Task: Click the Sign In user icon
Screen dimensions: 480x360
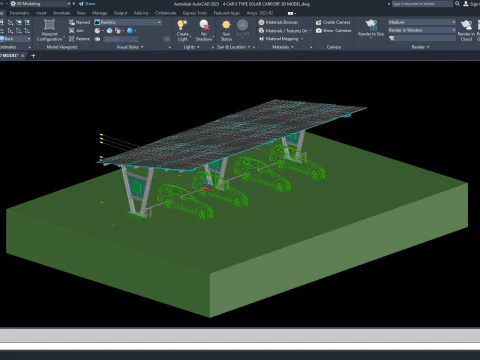Action: (466, 4)
